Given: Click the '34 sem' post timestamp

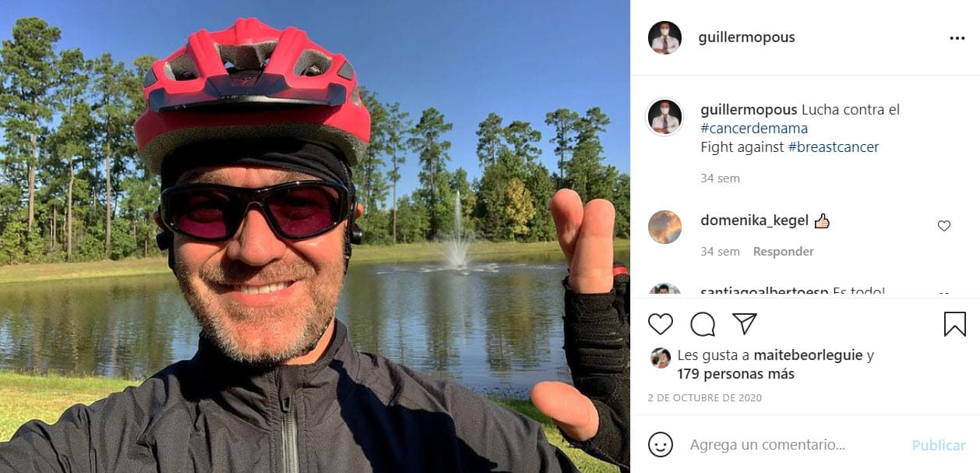Looking at the screenshot, I should (719, 178).
